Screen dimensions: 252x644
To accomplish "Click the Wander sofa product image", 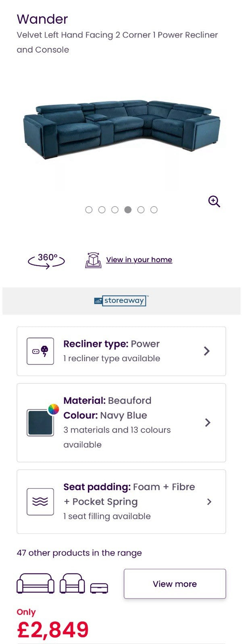I will pyautogui.click(x=121, y=129).
